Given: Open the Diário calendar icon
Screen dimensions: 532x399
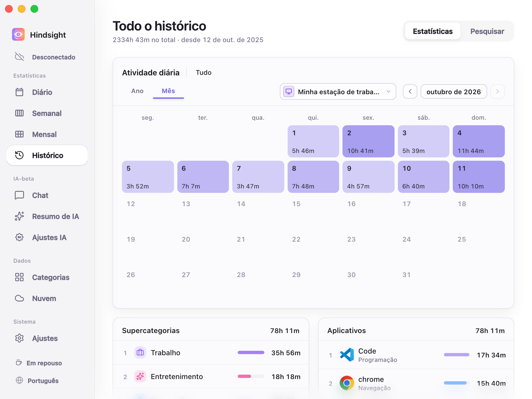Looking at the screenshot, I should point(19,92).
